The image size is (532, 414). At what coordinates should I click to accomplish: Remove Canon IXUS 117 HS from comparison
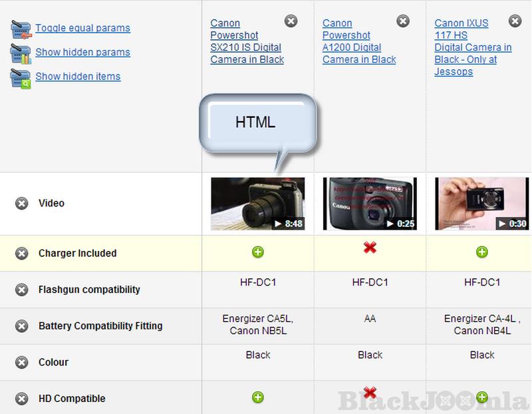pyautogui.click(x=515, y=21)
